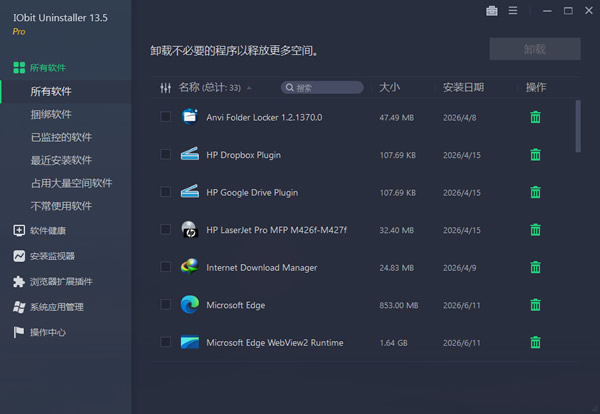This screenshot has height=414, width=600.
Task: Click the HP Dropbox Plugin scanner icon
Action: tap(190, 154)
